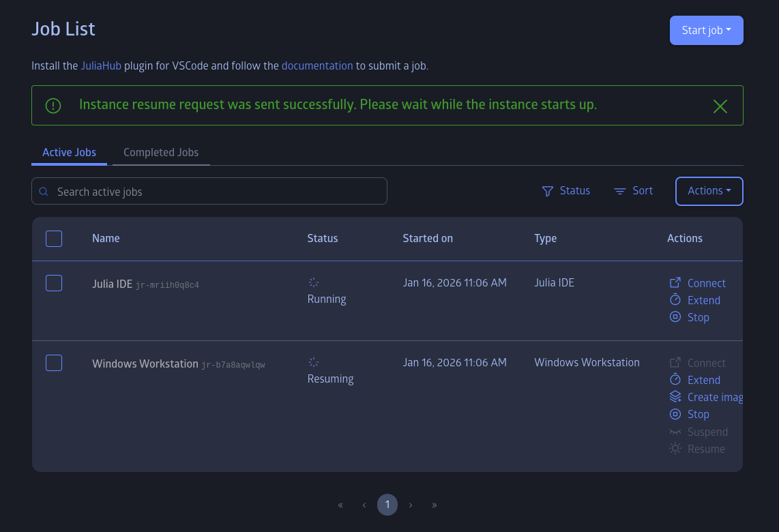Check the select-all checkbox in table header

click(54, 239)
